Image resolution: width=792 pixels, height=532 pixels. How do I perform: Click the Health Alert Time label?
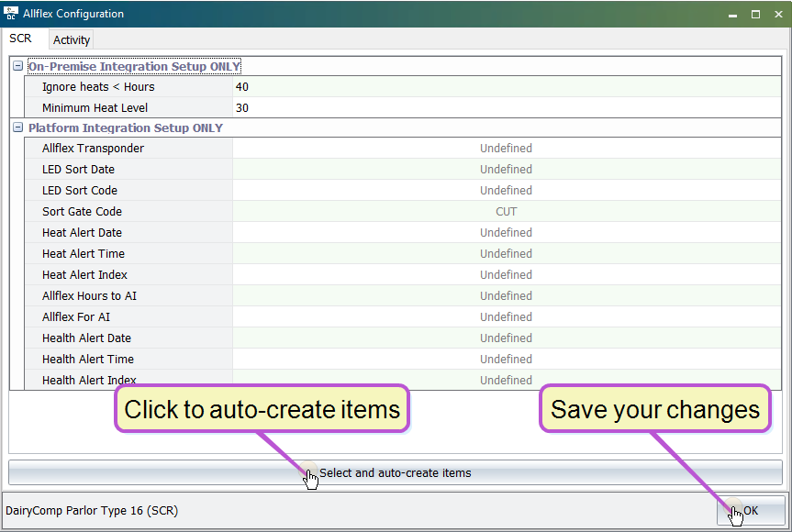[88, 360]
